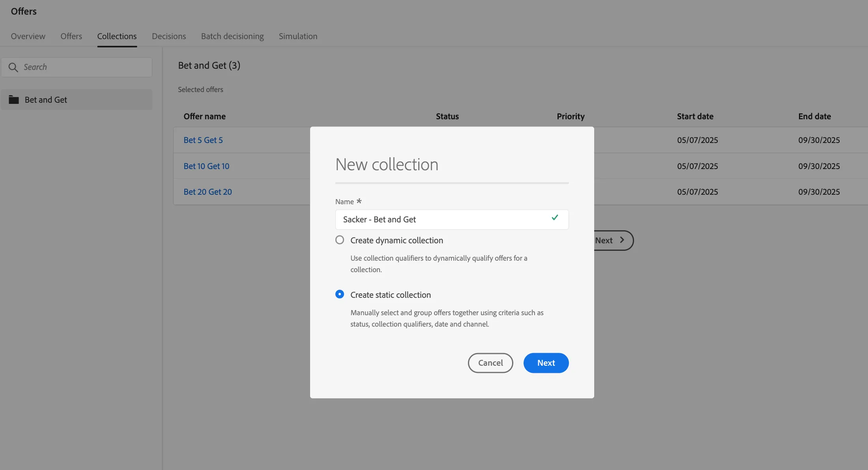The height and width of the screenshot is (470, 868).
Task: Click the Next button in dialog
Action: tap(546, 363)
